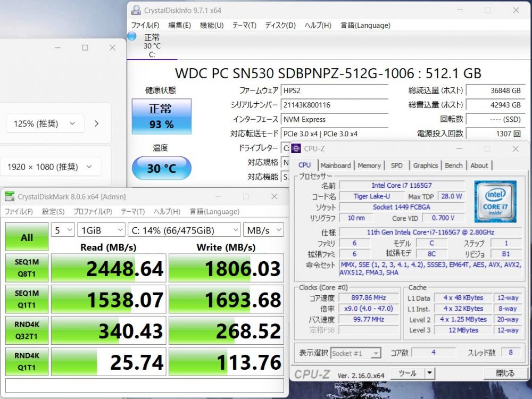Screen dimensions: 532x399
Task: Open プロファイル(P) menu in CrystalDiskMark
Action: pos(93,211)
